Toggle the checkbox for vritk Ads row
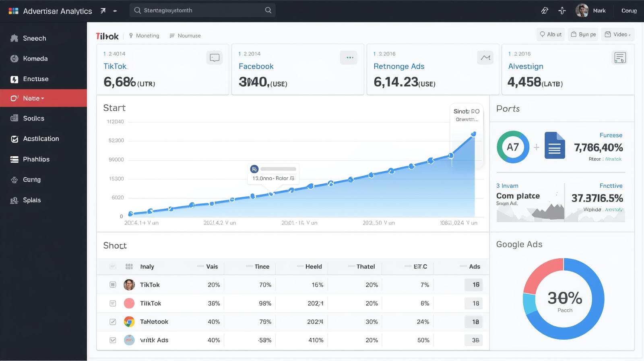This screenshot has width=644, height=361. coord(113,340)
